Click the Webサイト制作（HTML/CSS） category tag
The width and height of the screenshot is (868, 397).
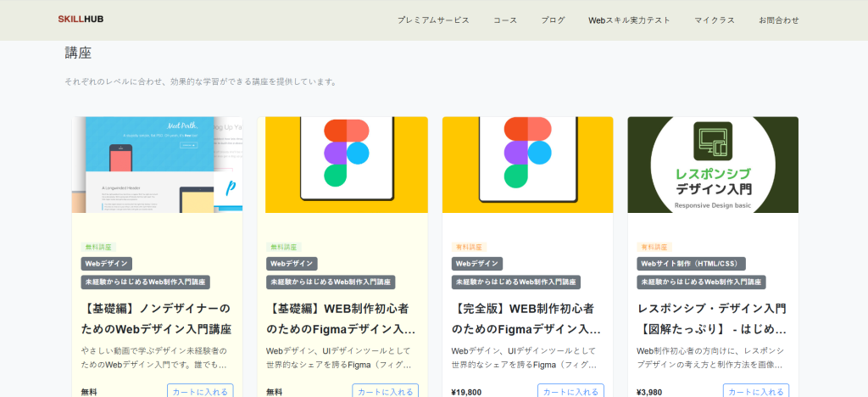click(691, 264)
